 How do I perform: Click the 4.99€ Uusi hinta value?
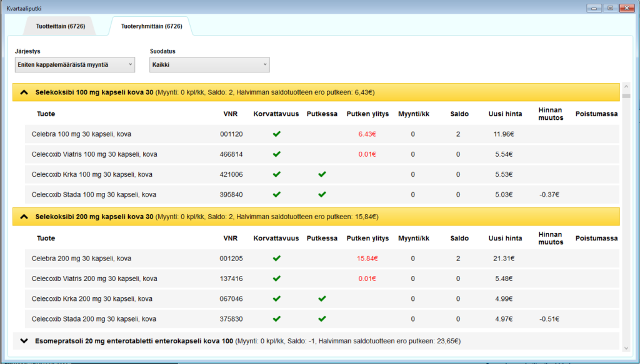tap(504, 299)
